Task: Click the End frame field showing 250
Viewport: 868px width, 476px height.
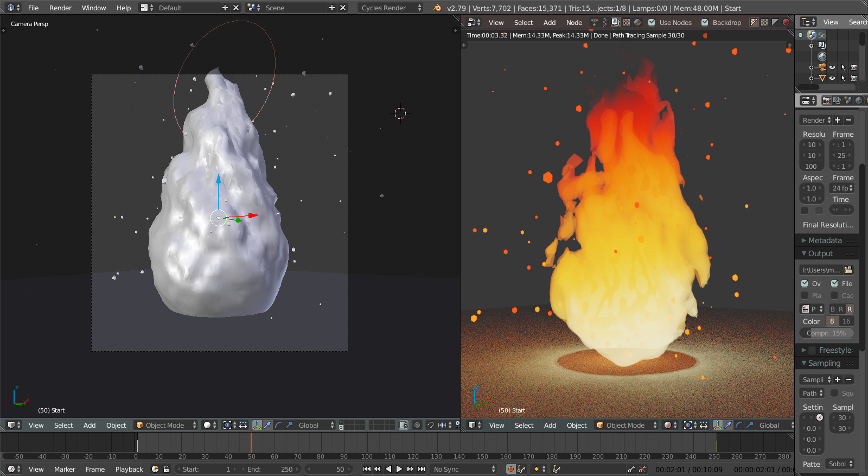Action: (270, 469)
